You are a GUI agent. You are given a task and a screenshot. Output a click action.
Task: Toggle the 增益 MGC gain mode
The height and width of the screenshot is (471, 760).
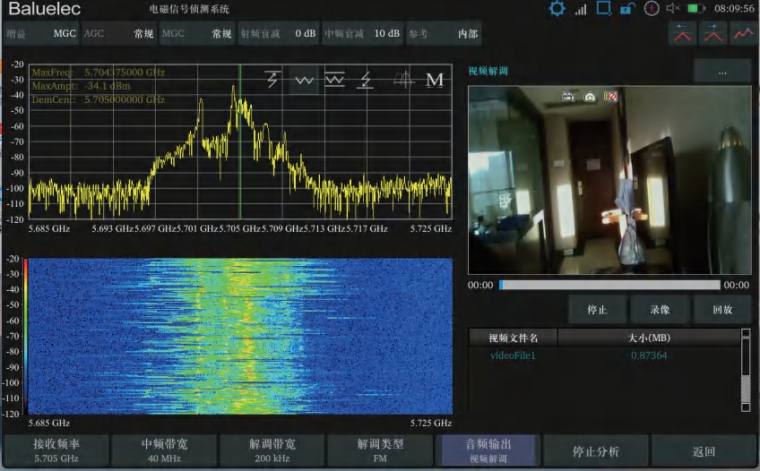40,33
